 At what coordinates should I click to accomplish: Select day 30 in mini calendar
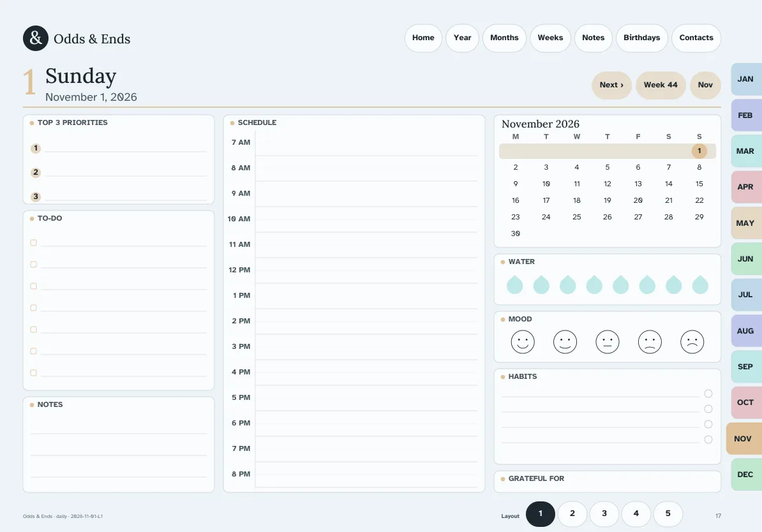(x=516, y=233)
